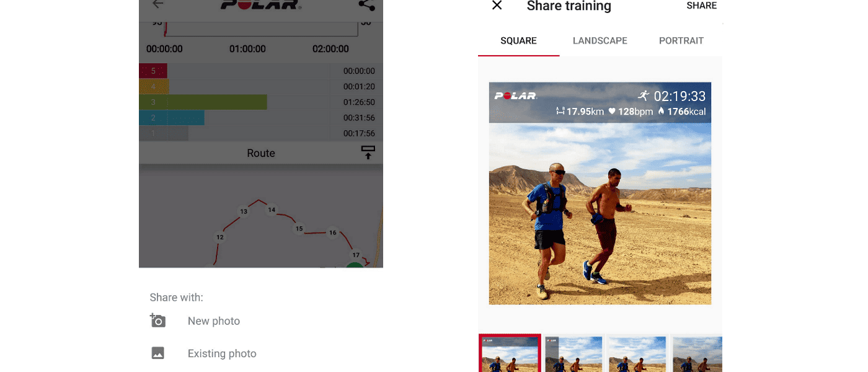Switch to the LANDSCAPE tab
Image resolution: width=868 pixels, height=372 pixels.
click(x=600, y=41)
